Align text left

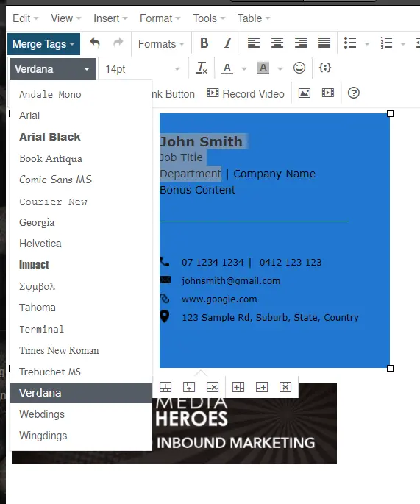pos(254,43)
